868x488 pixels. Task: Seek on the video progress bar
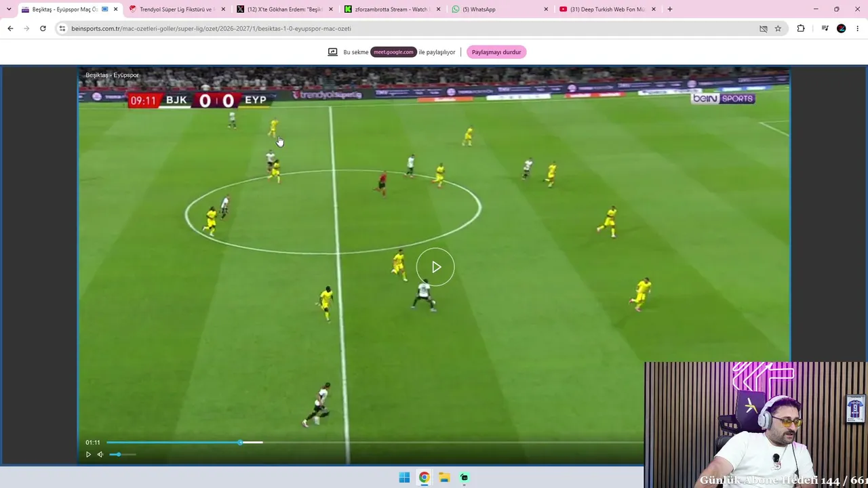coord(374,443)
